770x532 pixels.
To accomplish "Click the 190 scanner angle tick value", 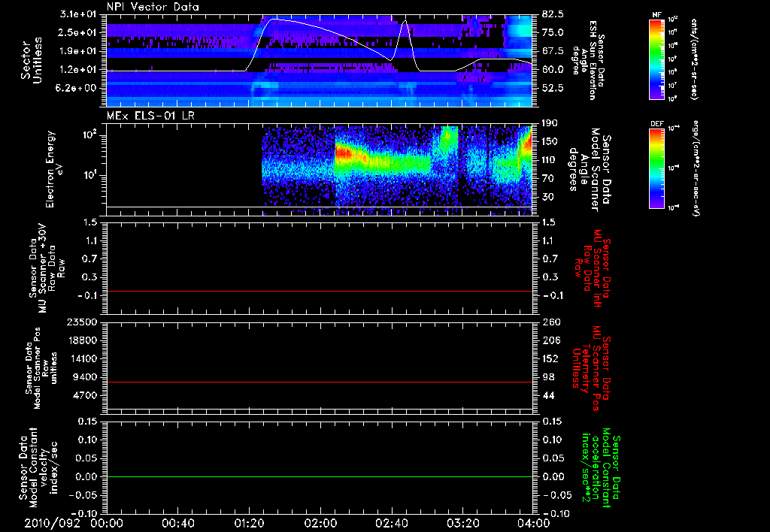I will tap(550, 123).
